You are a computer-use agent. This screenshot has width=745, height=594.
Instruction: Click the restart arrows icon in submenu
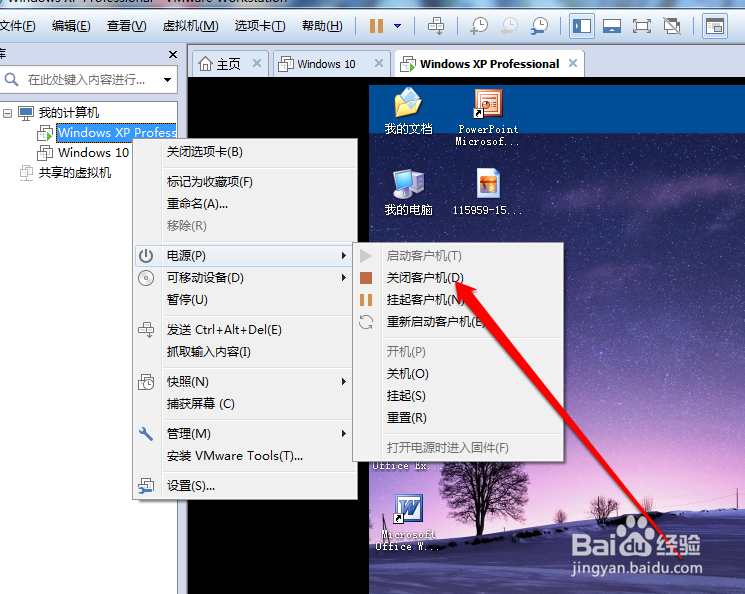[366, 322]
